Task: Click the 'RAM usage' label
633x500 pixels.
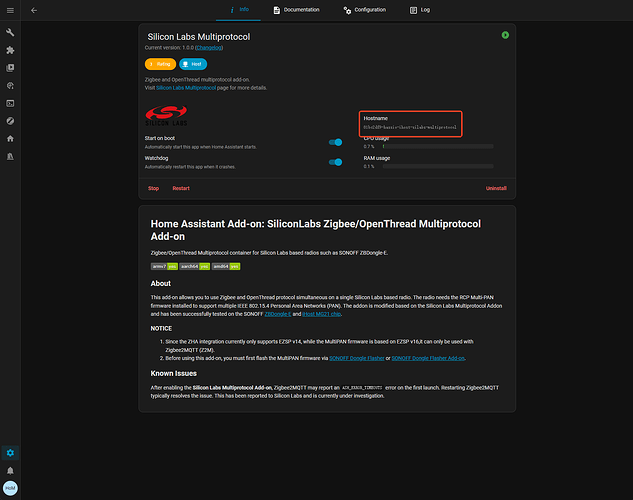Action: 377,158
